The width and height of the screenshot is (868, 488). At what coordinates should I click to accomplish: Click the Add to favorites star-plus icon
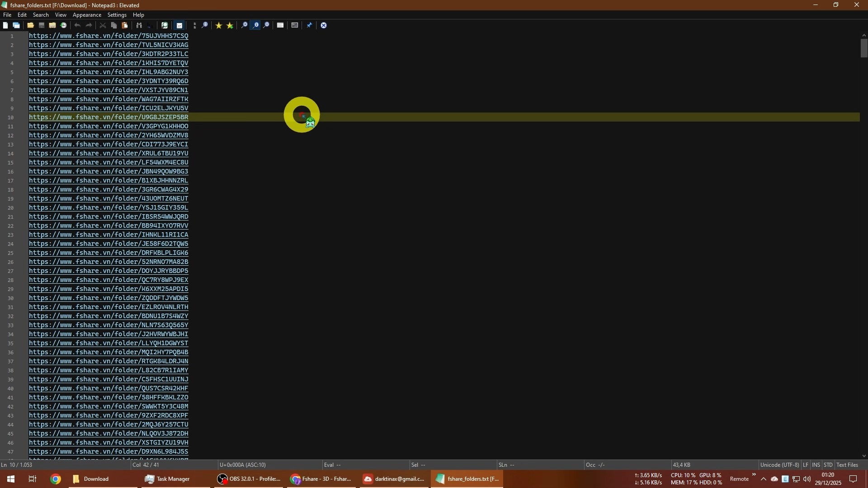[230, 25]
